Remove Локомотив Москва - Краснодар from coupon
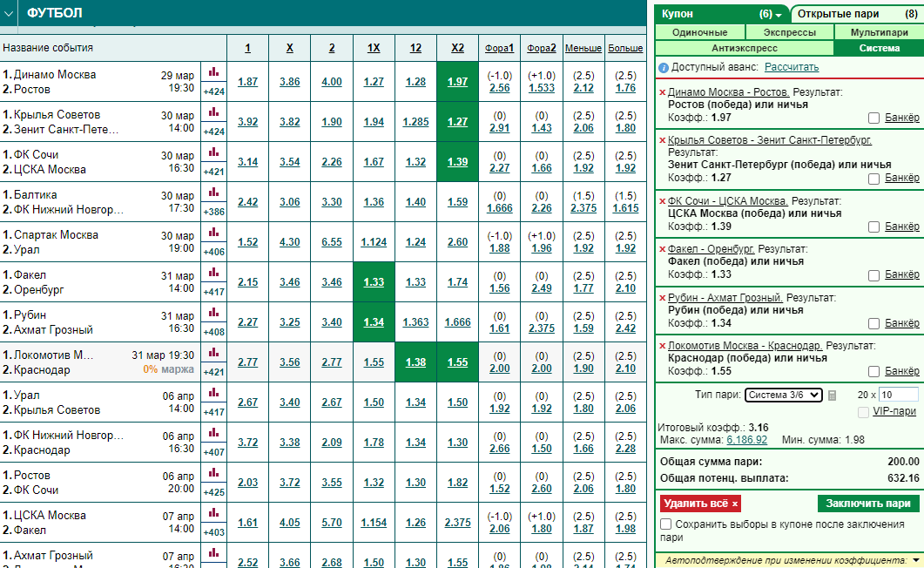This screenshot has height=568, width=924. point(663,346)
